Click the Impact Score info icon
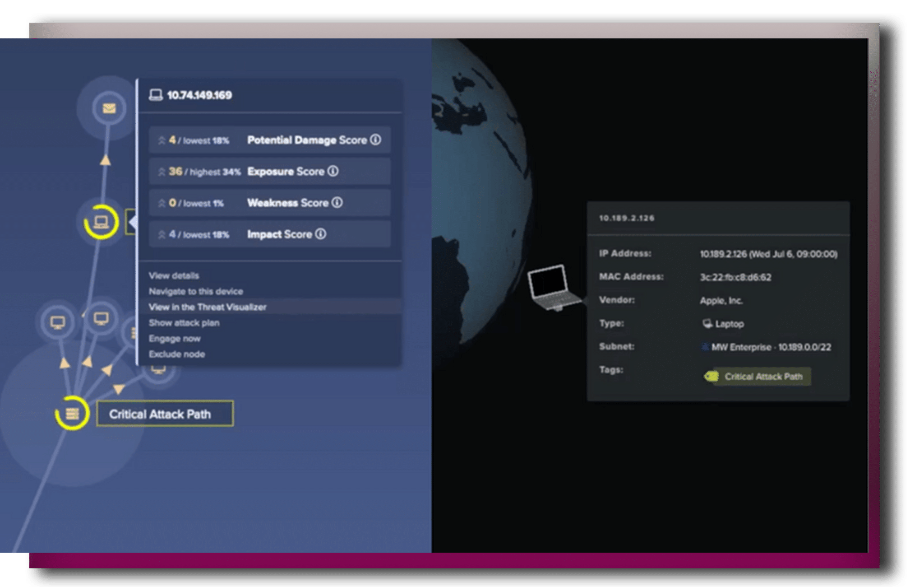 (320, 234)
